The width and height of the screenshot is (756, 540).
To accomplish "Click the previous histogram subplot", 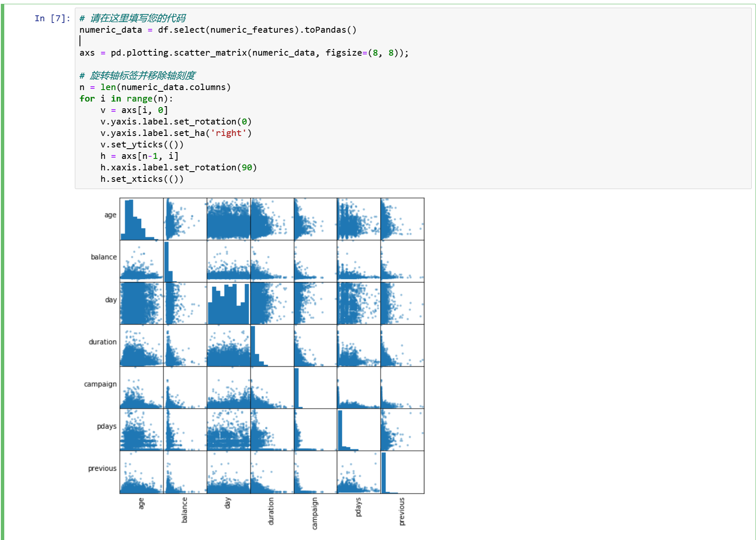I will click(402, 472).
